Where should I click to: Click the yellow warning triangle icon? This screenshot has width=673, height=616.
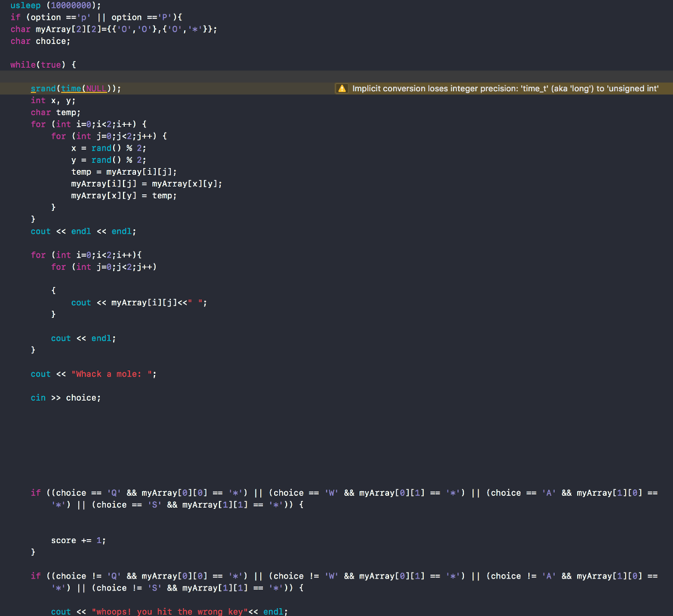[342, 88]
